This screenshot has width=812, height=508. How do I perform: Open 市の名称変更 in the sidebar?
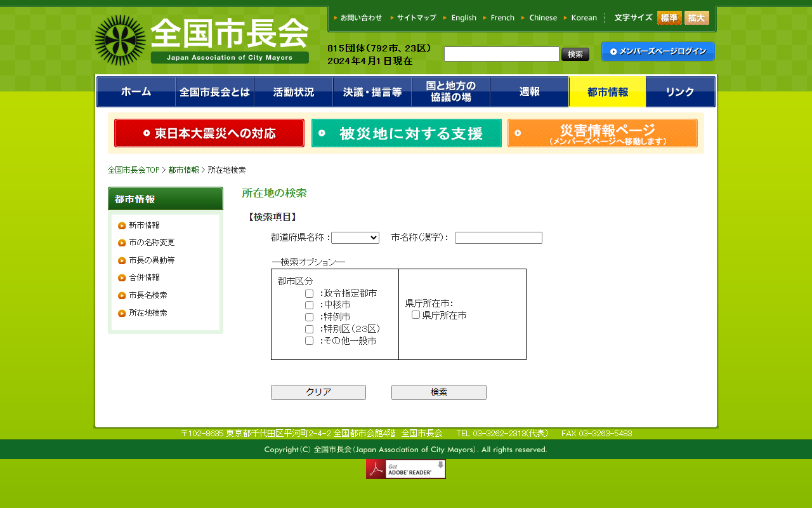152,243
